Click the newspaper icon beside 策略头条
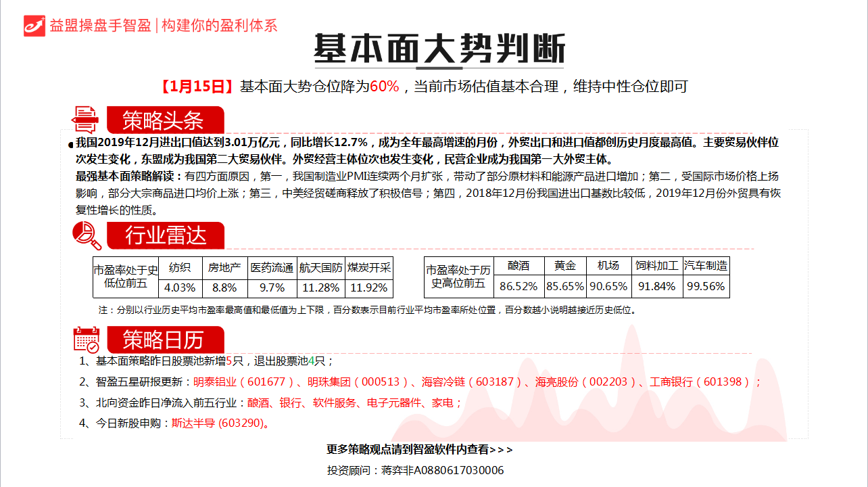This screenshot has width=868, height=487. point(85,120)
